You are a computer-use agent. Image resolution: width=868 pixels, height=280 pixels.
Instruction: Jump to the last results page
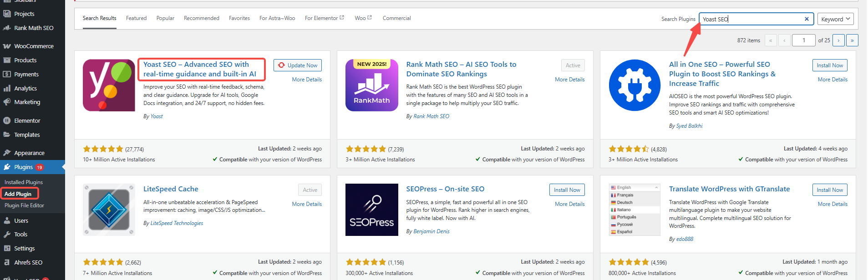click(x=852, y=40)
